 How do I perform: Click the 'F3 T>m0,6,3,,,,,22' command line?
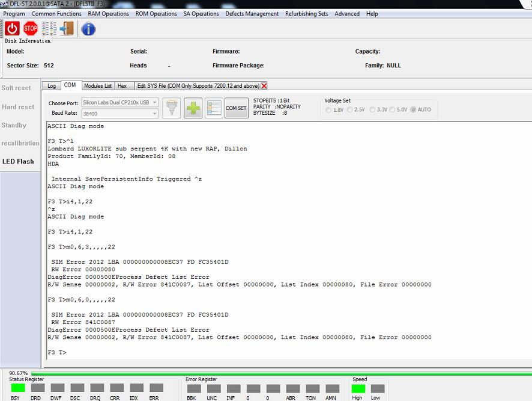[x=82, y=246]
